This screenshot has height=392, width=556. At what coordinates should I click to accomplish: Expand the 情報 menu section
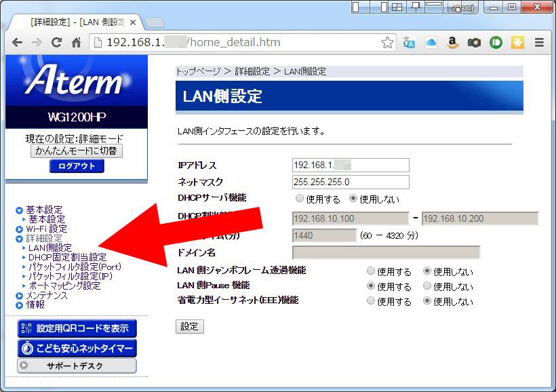tap(35, 305)
